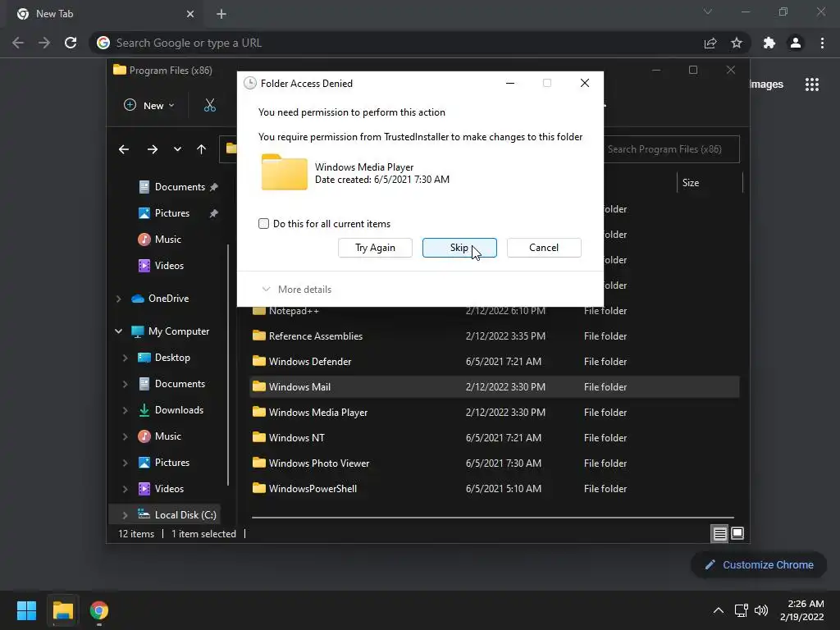Image resolution: width=840 pixels, height=630 pixels.
Task: Go forward in File Explorer navigation
Action: click(x=153, y=149)
